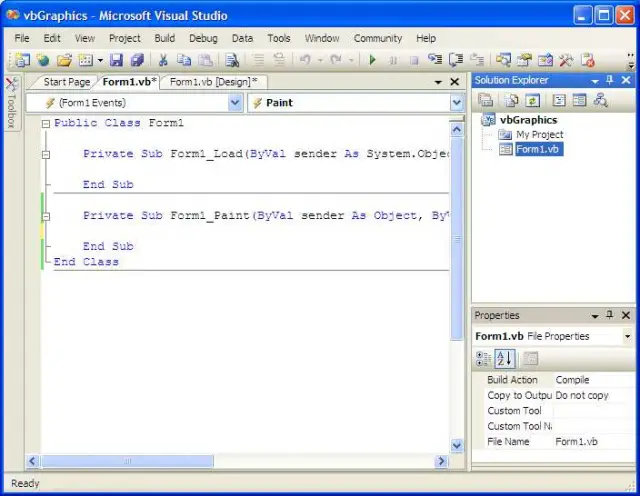Toggle auto-hide pin on Solution Explorer

point(610,80)
